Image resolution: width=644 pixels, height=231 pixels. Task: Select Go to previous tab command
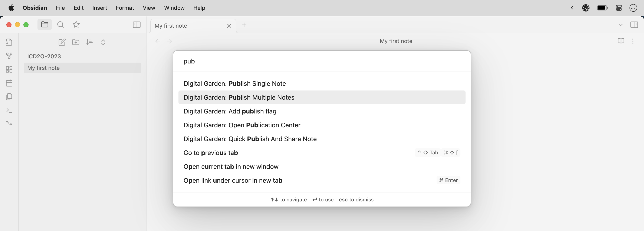(322, 153)
